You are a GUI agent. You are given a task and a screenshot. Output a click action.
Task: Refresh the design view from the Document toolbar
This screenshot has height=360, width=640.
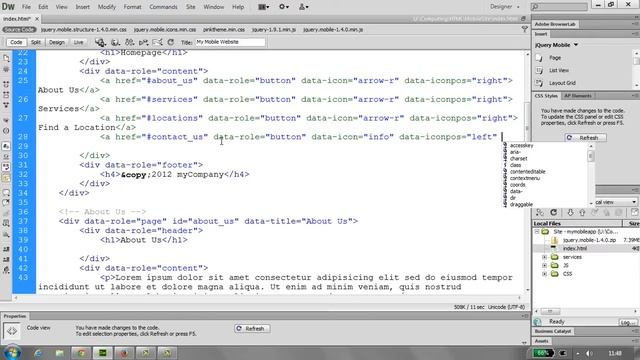pyautogui.click(x=171, y=42)
